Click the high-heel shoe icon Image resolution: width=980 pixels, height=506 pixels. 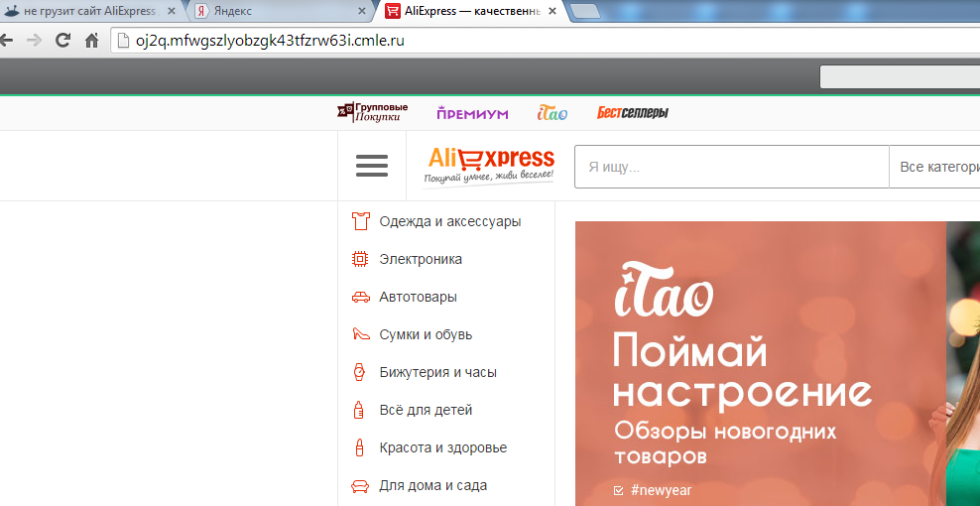[361, 334]
